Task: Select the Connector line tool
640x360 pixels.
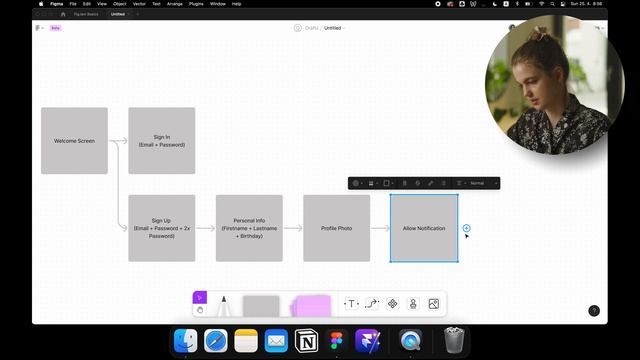Action: (372, 304)
